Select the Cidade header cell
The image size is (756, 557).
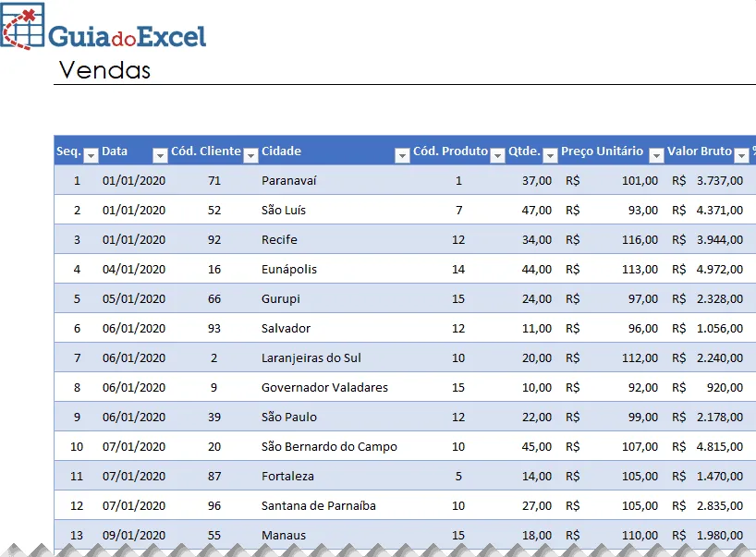point(335,151)
